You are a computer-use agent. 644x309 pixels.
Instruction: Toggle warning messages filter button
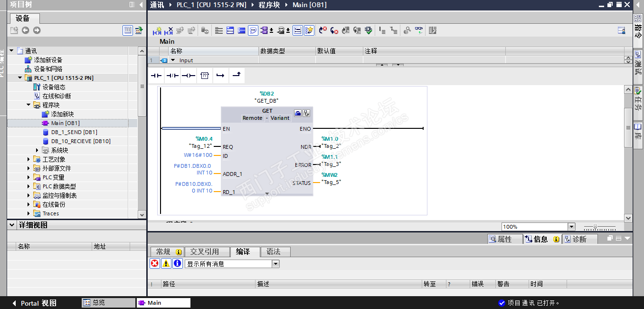(166, 263)
